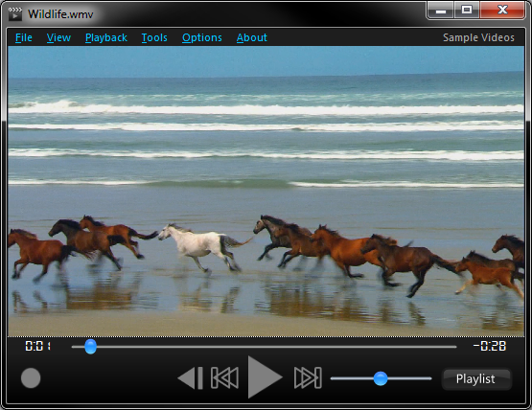Click the volume slider's blue knob
This screenshot has width=532, height=410.
(381, 378)
